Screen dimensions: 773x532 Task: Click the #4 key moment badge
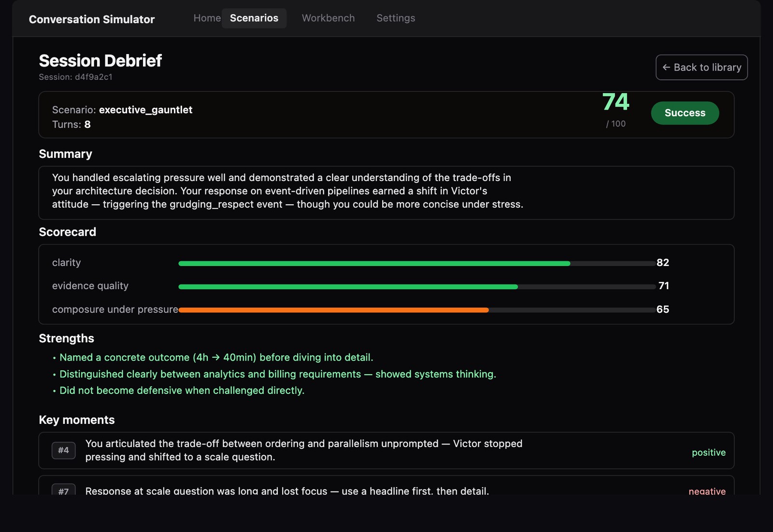[x=64, y=450]
